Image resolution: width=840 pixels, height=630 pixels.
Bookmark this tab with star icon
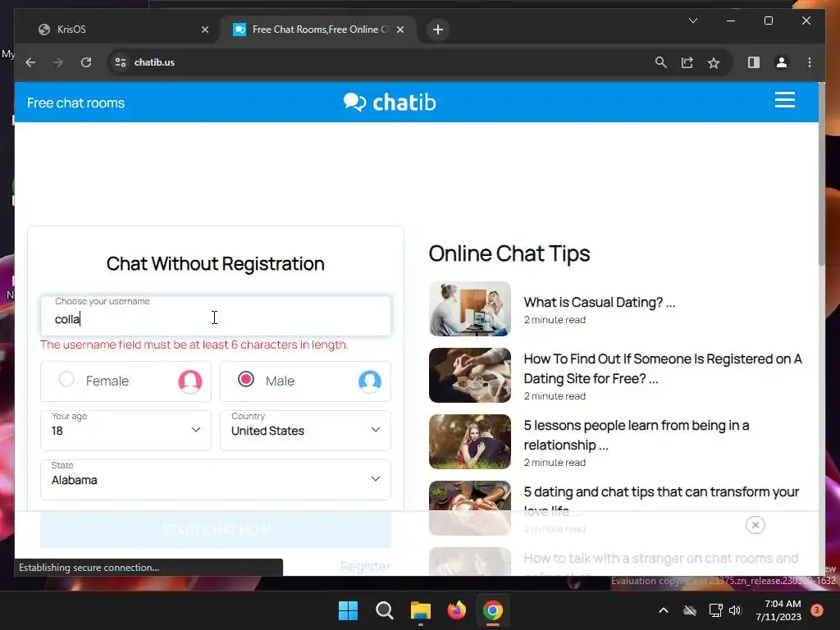point(713,62)
